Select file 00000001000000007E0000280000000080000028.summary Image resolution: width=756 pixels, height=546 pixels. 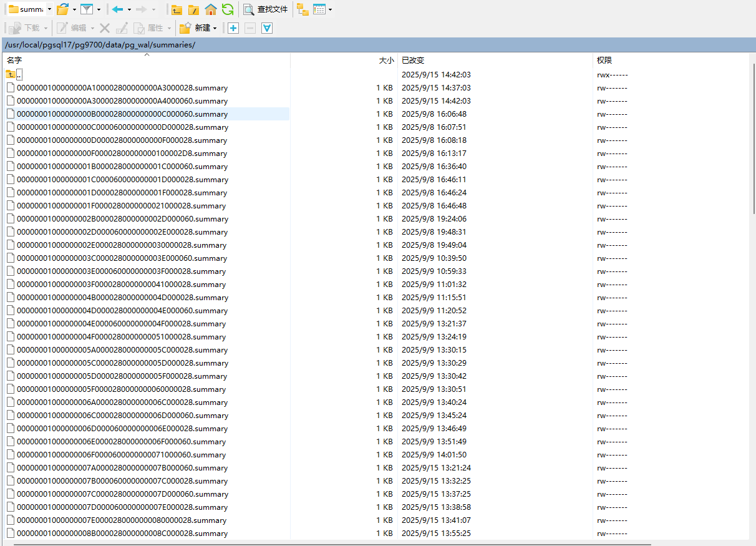[122, 520]
